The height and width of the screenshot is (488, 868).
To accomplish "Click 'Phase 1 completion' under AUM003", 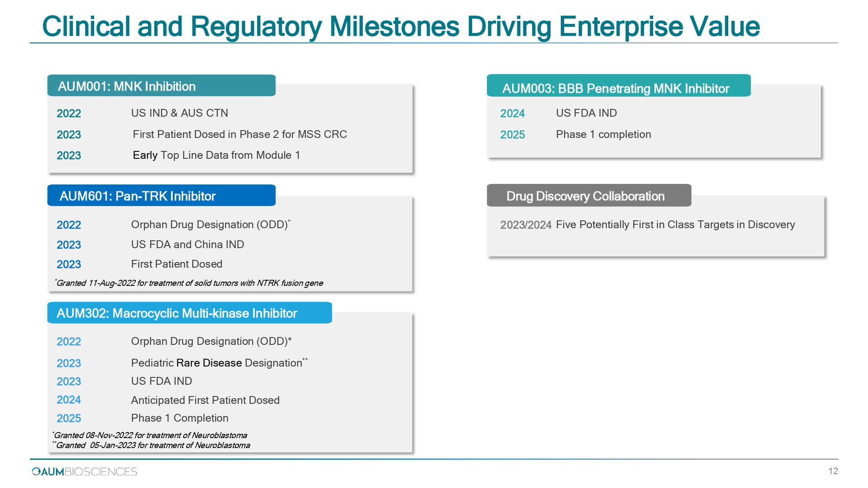I will [x=604, y=134].
